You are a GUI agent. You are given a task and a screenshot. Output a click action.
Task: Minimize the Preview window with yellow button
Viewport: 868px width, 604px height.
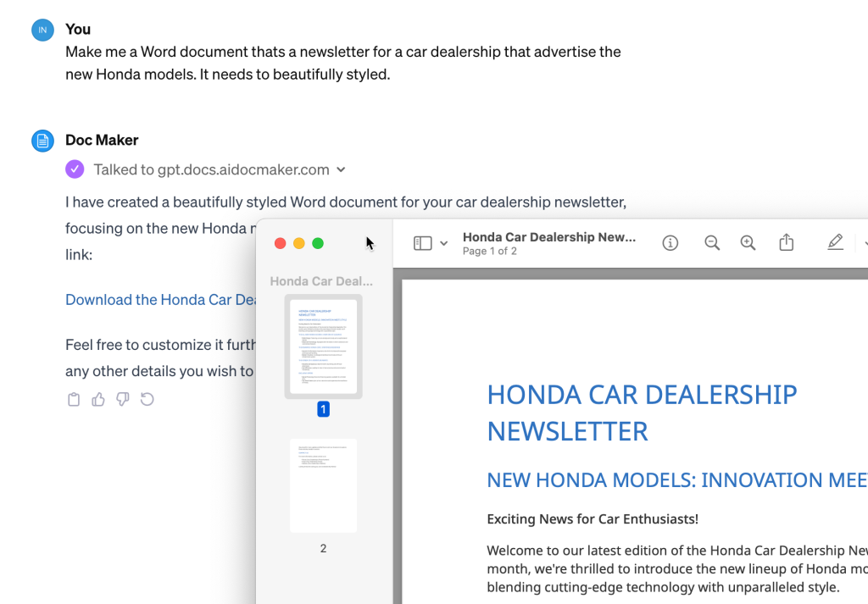299,243
